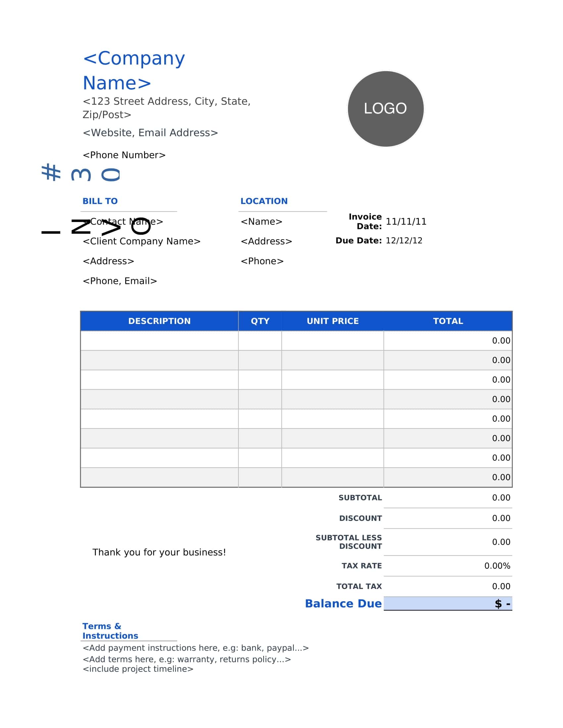Click the <Phone Number> placeholder

point(124,155)
